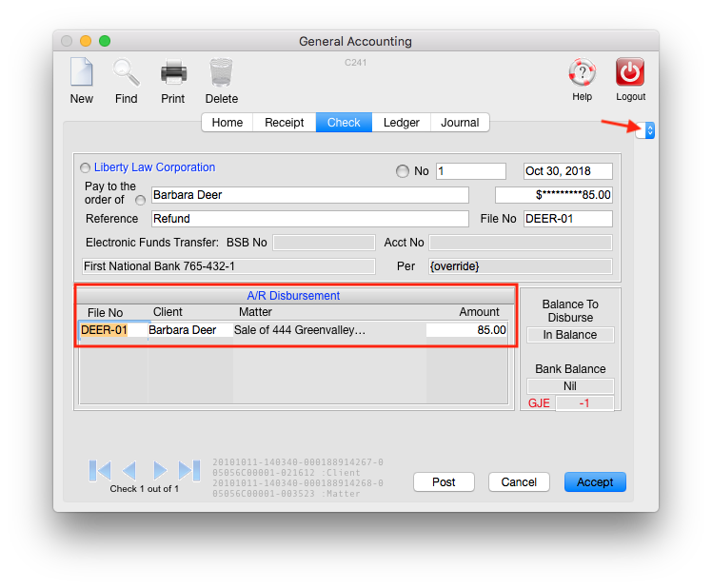
Task: Select the Pay to the order of radio button
Action: (141, 200)
